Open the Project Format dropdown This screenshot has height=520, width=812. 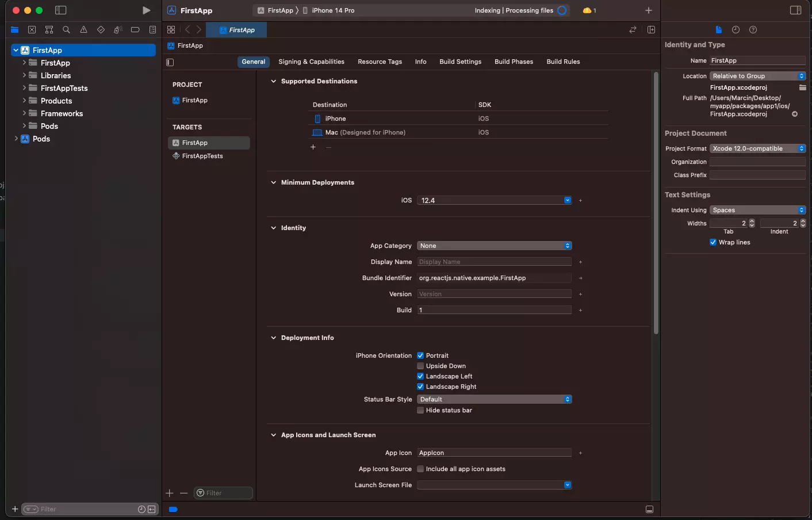pos(757,148)
